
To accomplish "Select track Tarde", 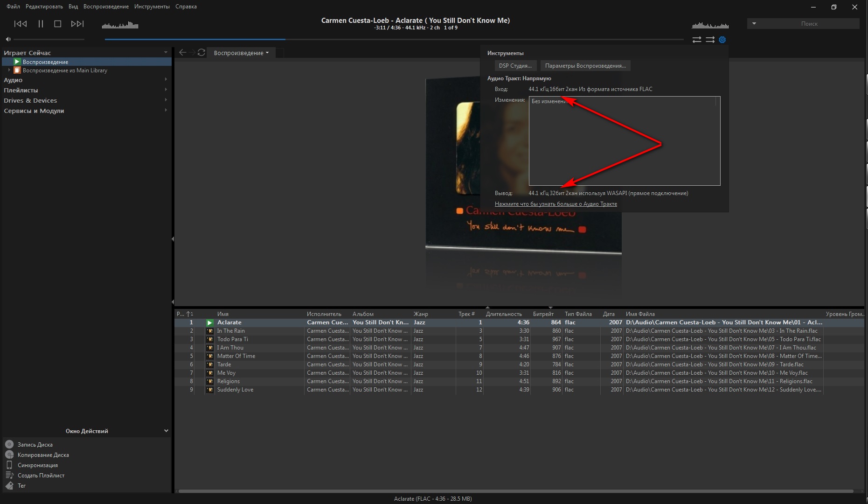I will pyautogui.click(x=520, y=364).
